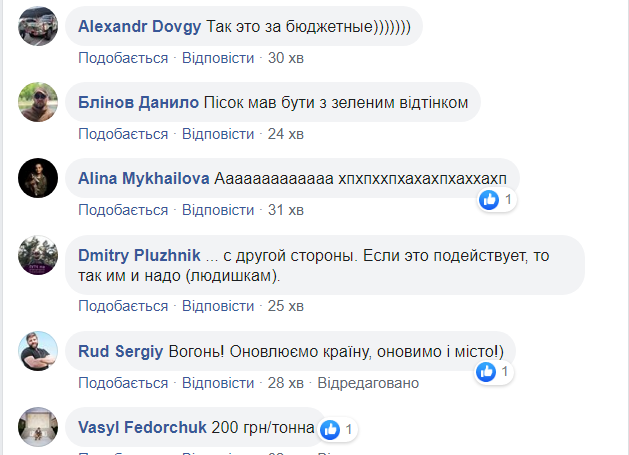Like Alina Mykhailova's comment via Подобається
The image size is (629, 455).
pos(123,210)
